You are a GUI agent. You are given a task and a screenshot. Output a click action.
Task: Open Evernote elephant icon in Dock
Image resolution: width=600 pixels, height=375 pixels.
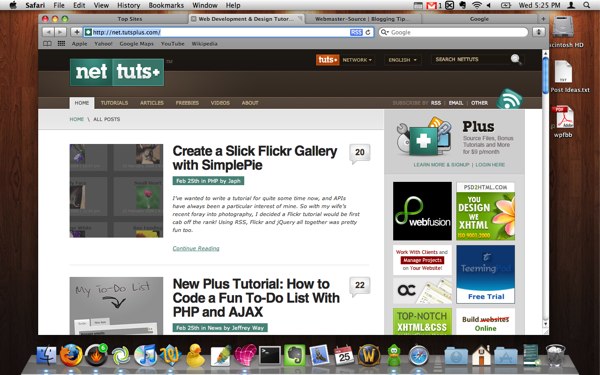coord(295,355)
